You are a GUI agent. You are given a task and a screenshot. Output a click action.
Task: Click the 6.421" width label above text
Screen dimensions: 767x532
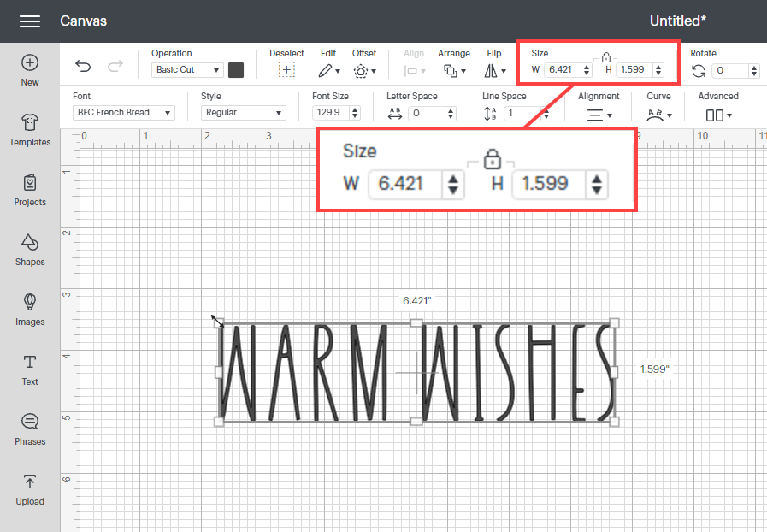tap(417, 300)
